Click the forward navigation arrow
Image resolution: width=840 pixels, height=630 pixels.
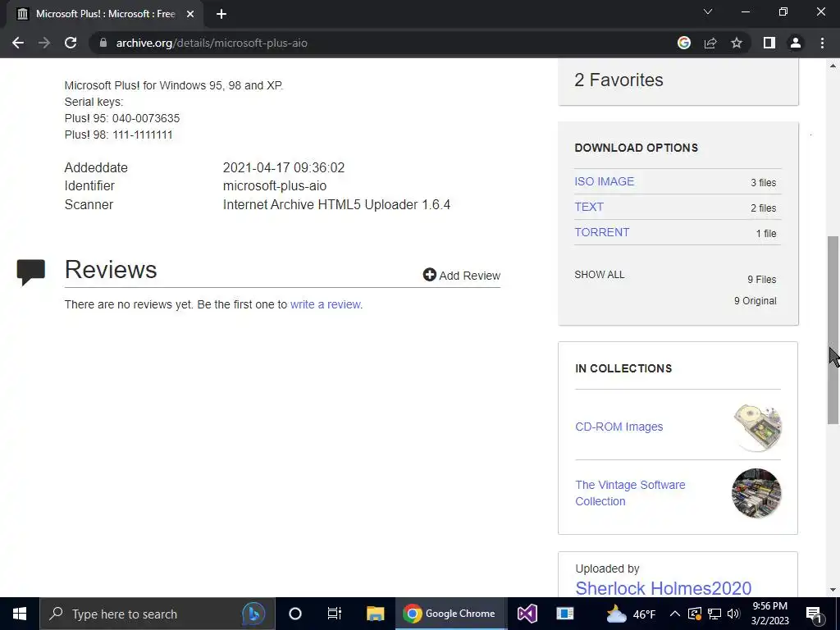[x=44, y=43]
